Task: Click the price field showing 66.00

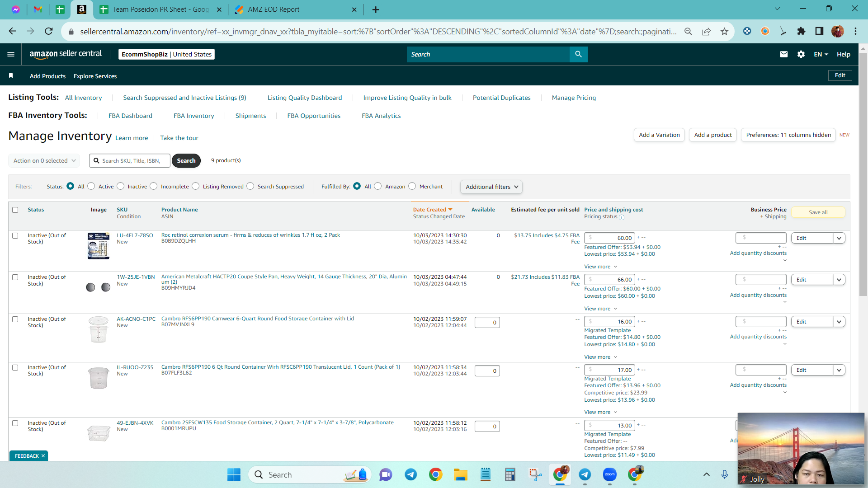Action: pos(609,280)
